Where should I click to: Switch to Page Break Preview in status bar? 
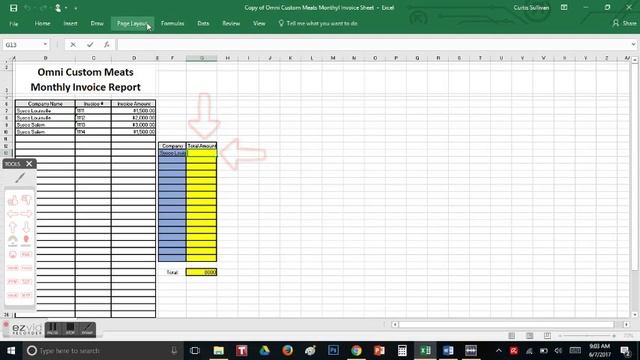click(x=547, y=336)
